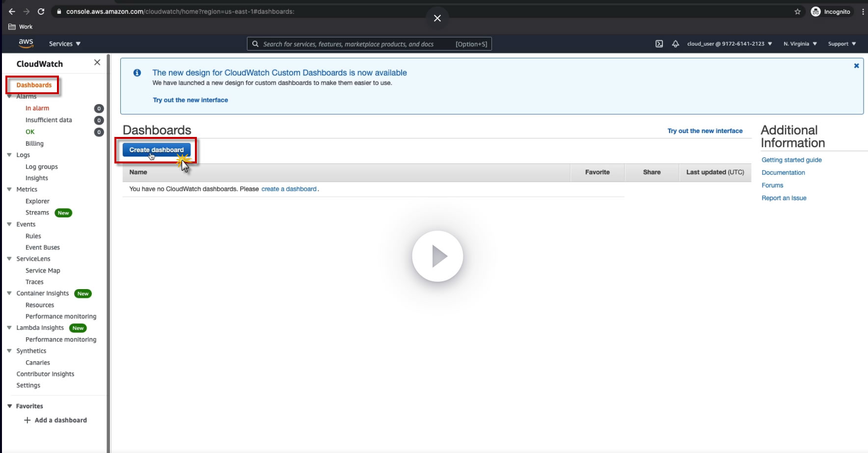
Task: Go to Contributor Insights
Action: pos(45,374)
